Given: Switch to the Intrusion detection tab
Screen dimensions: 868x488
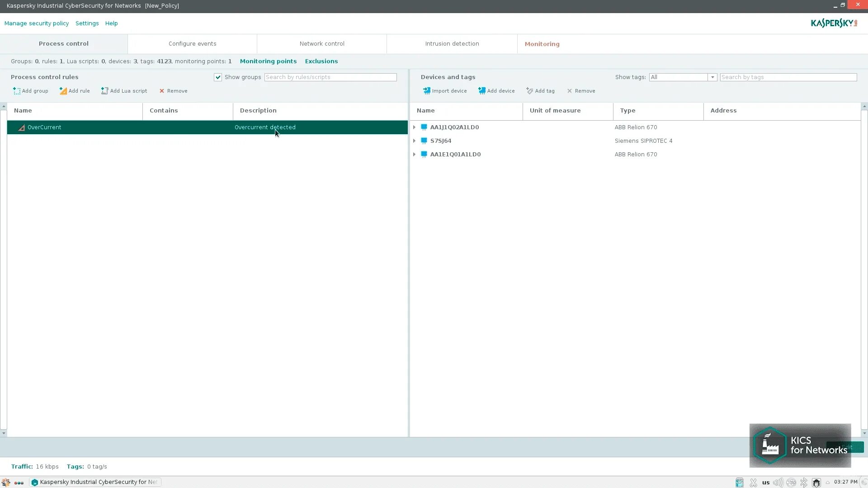Looking at the screenshot, I should click(x=452, y=44).
